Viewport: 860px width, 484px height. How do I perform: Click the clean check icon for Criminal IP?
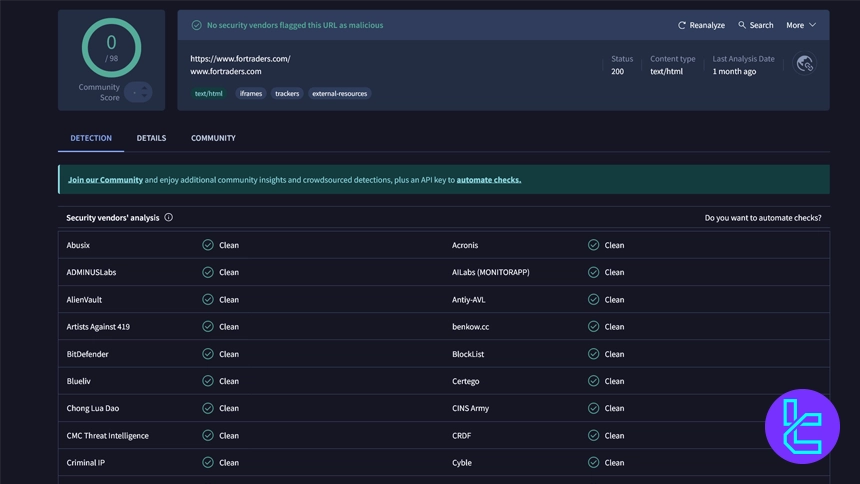pyautogui.click(x=208, y=463)
